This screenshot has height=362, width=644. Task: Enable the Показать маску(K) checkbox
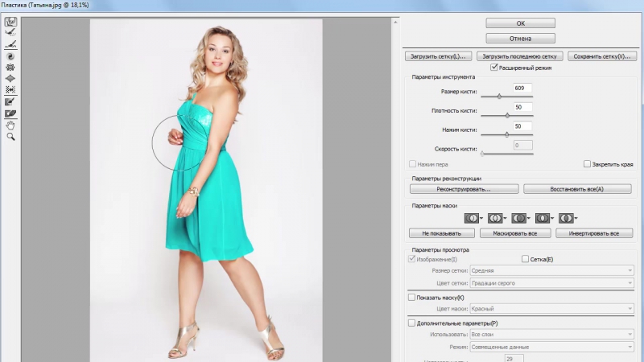pyautogui.click(x=411, y=297)
